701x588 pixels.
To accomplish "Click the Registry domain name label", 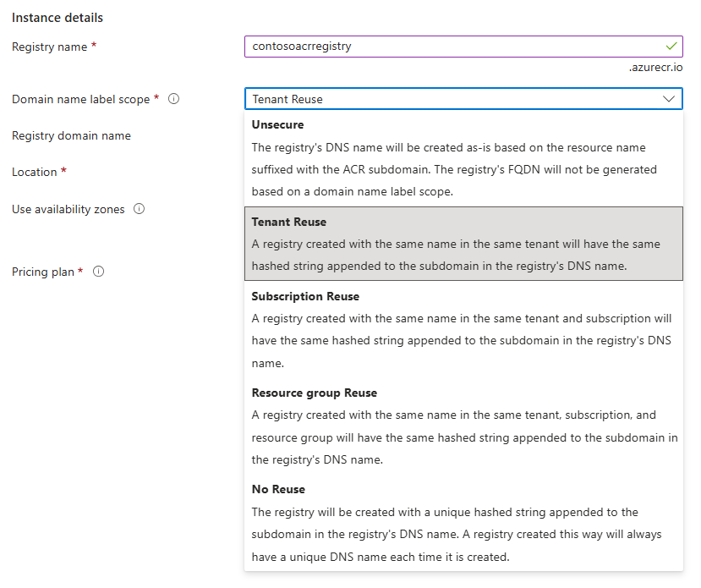I will (71, 135).
